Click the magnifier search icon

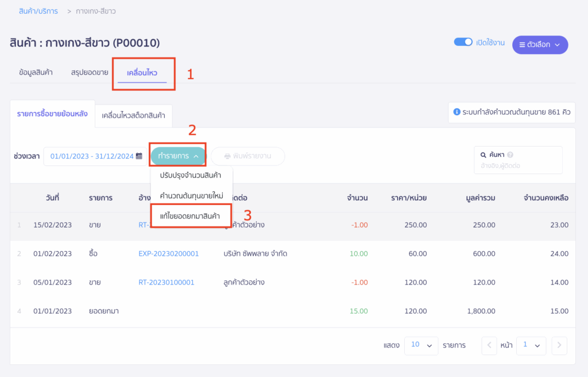[483, 155]
